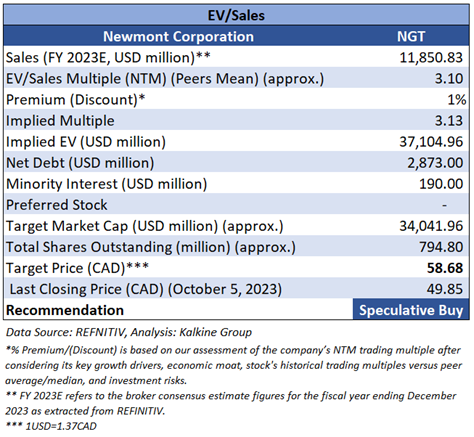Click the 34,041.96 target market cap value

click(x=431, y=226)
